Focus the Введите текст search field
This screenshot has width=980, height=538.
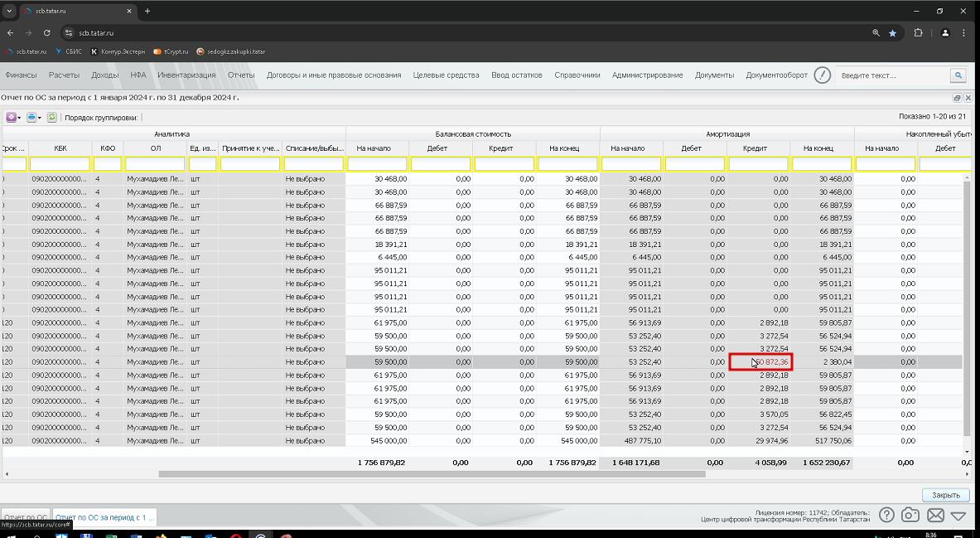(x=892, y=75)
